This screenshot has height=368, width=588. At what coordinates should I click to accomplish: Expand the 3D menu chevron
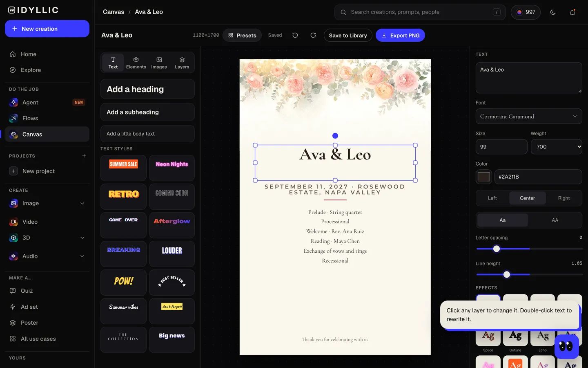click(82, 238)
